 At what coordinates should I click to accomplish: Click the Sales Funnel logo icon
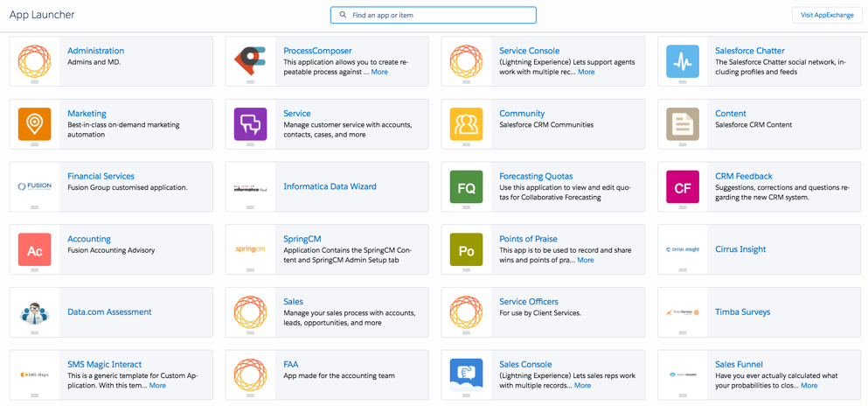pyautogui.click(x=683, y=375)
